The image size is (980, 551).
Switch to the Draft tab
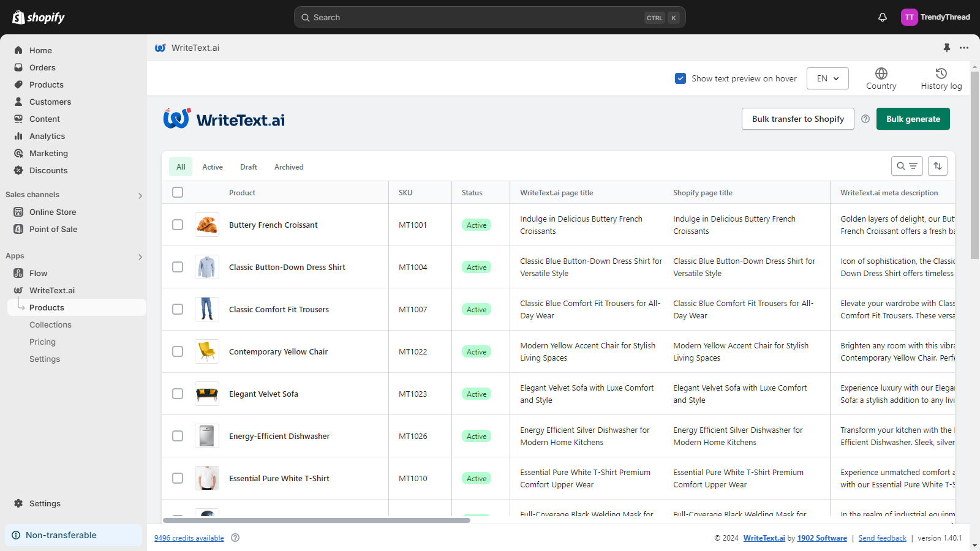pyautogui.click(x=249, y=167)
